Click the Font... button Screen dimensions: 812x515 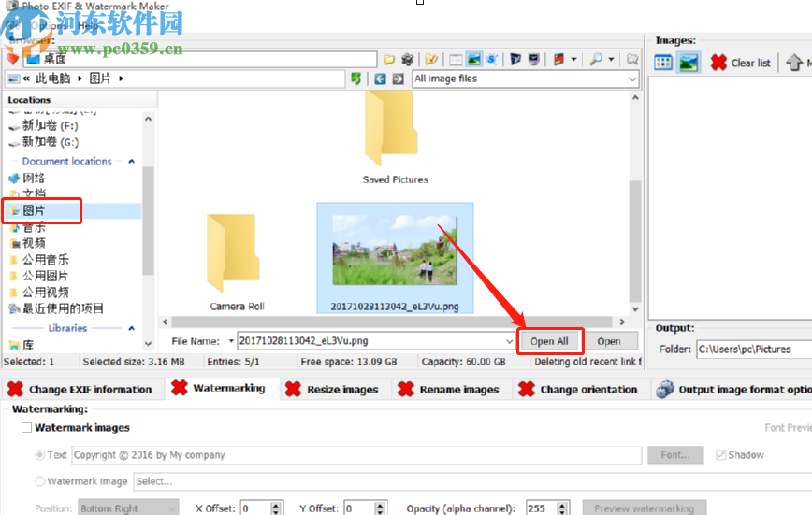[x=675, y=455]
